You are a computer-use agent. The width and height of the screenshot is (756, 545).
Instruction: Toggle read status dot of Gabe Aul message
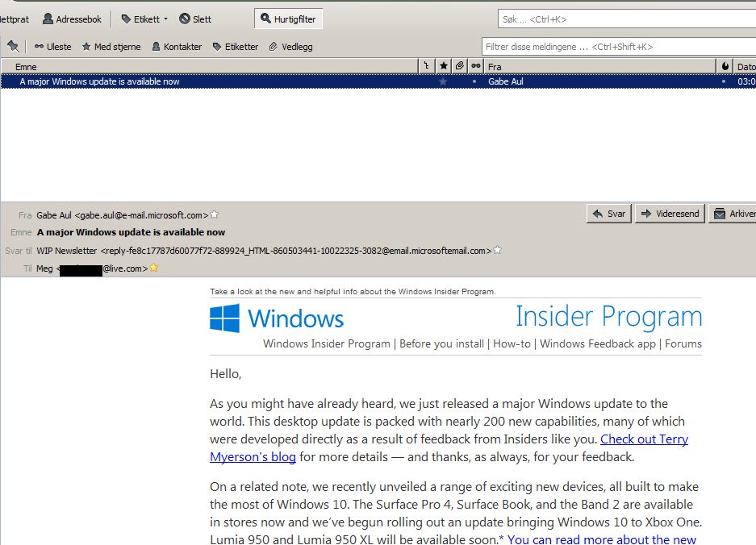point(474,81)
